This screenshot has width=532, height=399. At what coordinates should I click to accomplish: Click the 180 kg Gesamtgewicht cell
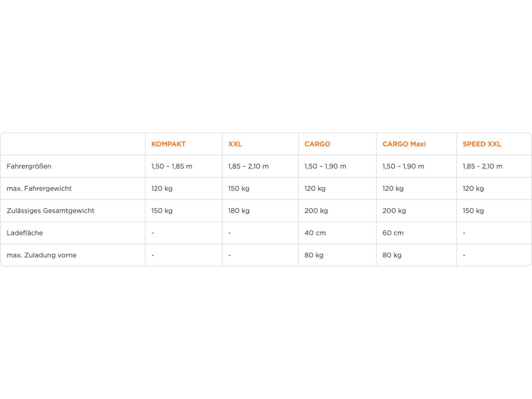[x=239, y=211]
